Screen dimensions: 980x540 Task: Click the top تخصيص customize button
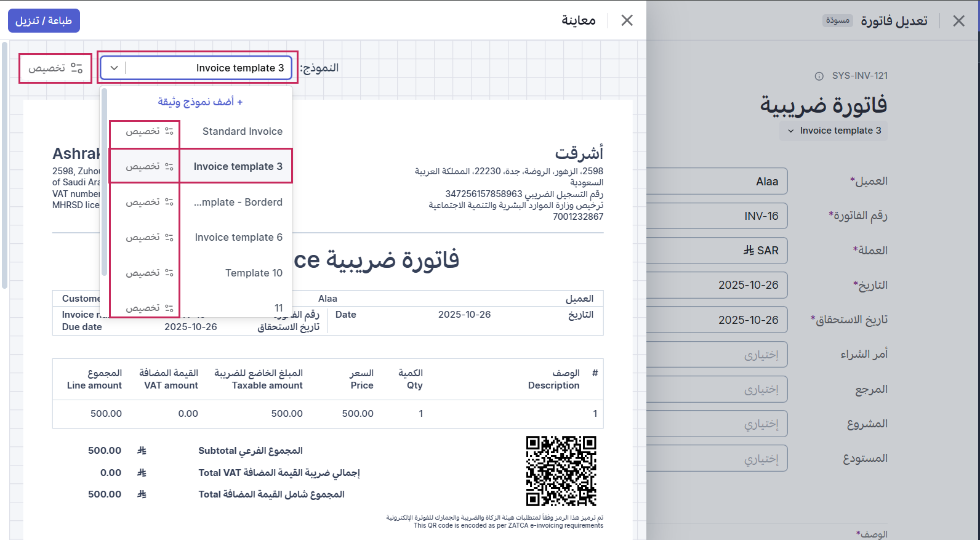click(55, 68)
